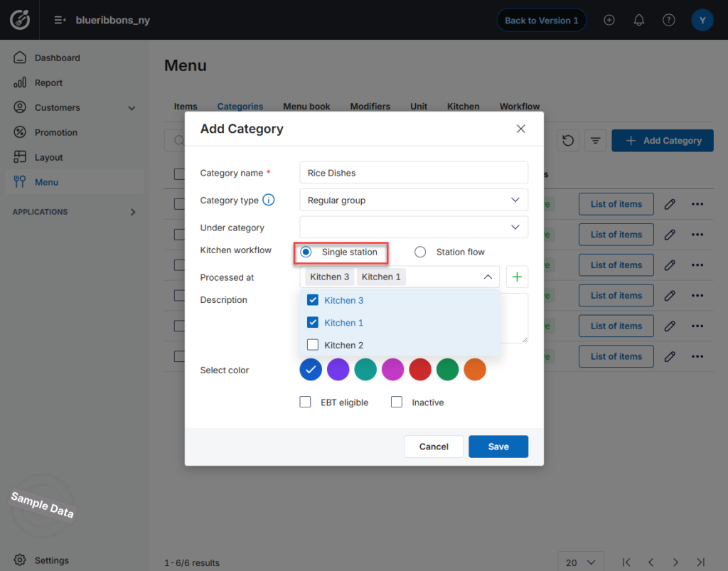Collapse Processed at dropdown arrow
728x571 pixels.
coord(488,277)
